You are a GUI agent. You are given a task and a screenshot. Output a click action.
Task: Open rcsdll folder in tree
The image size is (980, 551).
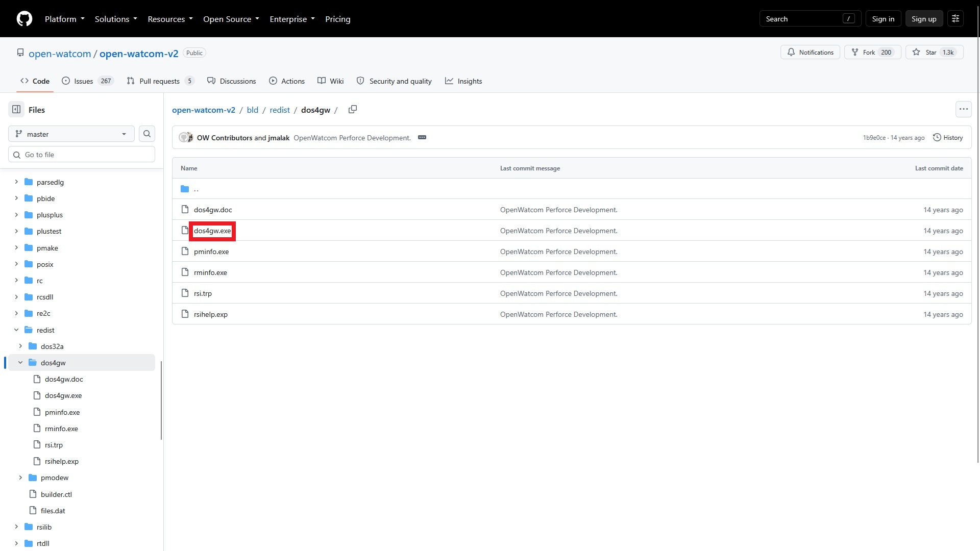click(45, 297)
